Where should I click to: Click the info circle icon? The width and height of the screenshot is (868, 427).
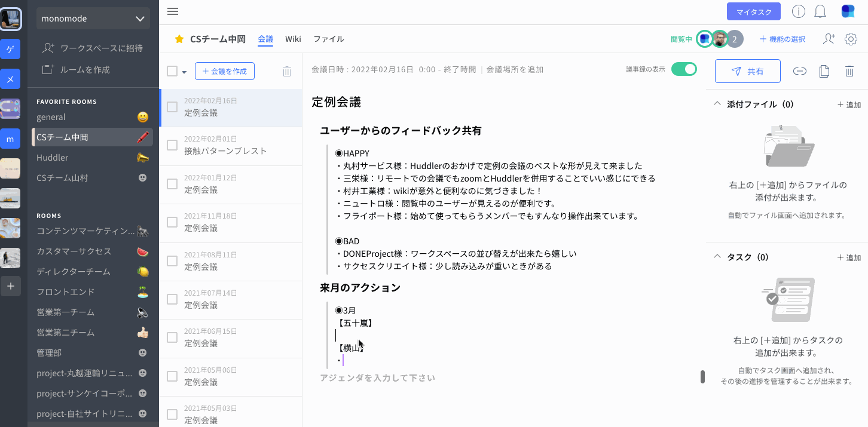click(798, 11)
